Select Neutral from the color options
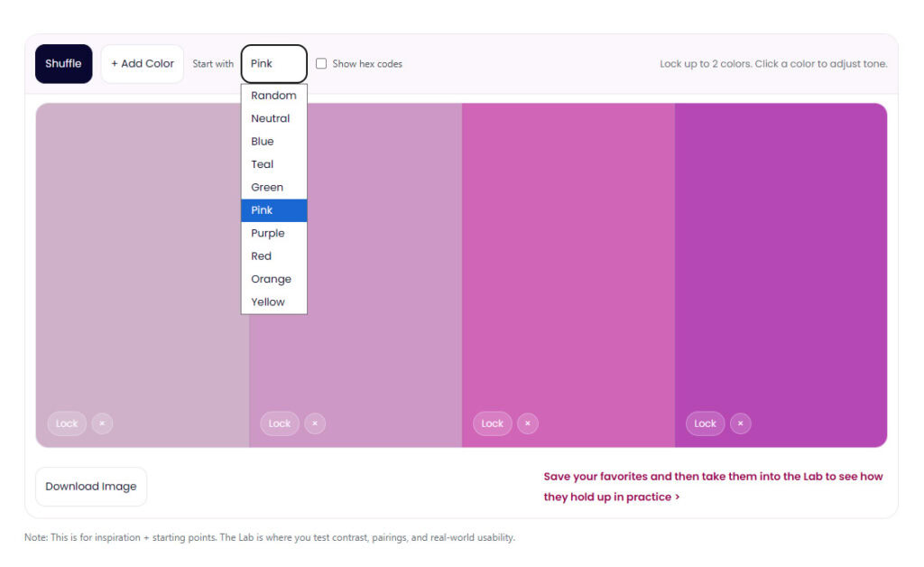 [270, 118]
